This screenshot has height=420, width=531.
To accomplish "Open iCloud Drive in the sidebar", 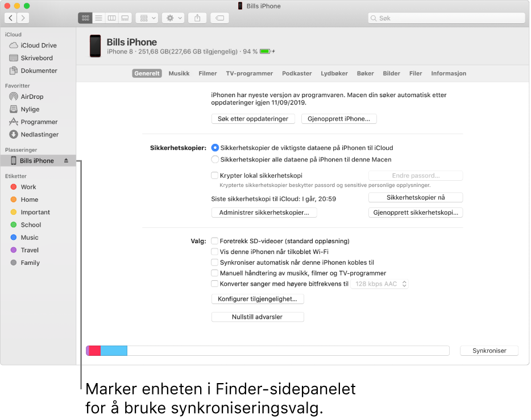I will [x=38, y=45].
